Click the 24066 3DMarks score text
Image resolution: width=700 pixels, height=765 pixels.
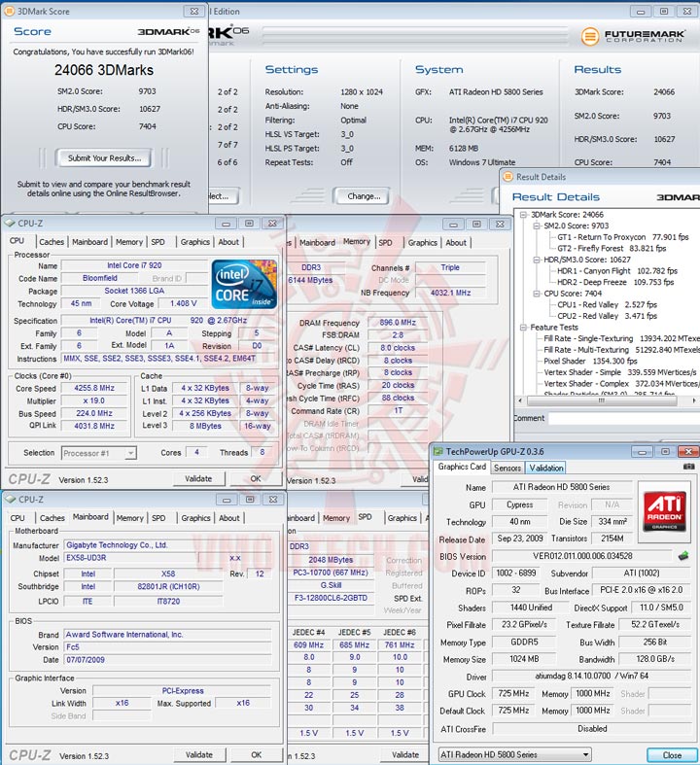pos(104,70)
